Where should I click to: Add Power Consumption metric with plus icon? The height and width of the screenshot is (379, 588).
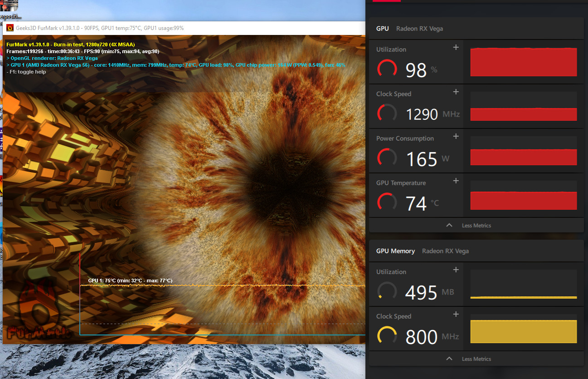[x=456, y=136]
